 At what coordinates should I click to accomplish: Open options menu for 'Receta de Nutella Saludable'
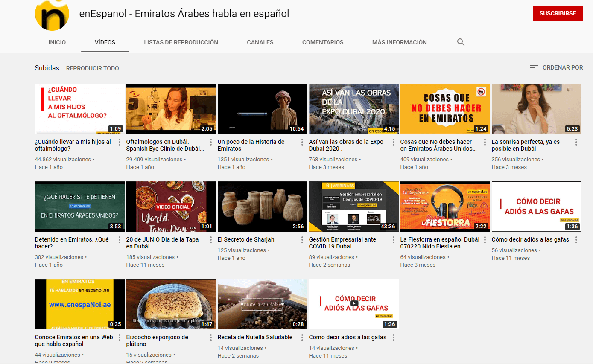click(x=302, y=338)
